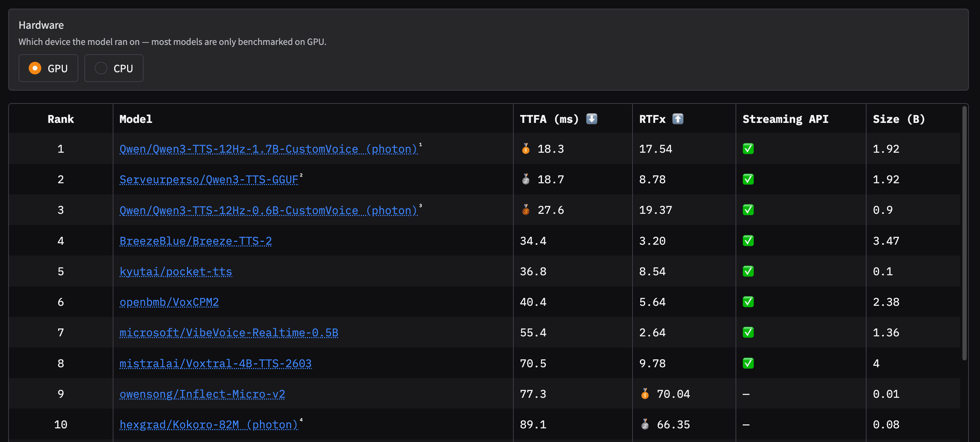Click the size value 1.92 in the rank 2 row
This screenshot has height=442, width=980.
(x=886, y=179)
